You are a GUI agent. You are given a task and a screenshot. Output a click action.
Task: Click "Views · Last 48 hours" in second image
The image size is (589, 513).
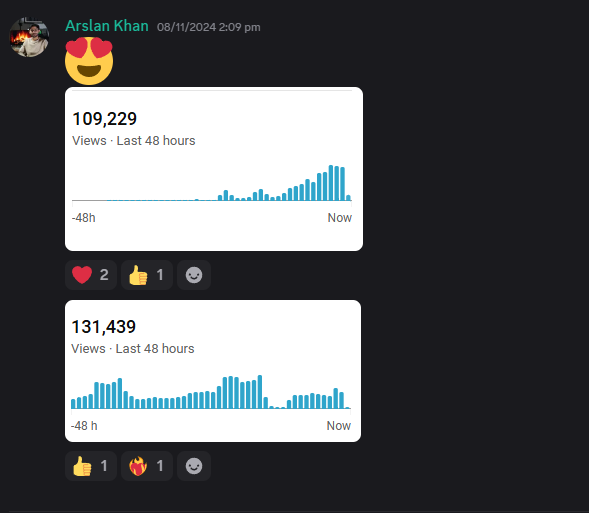133,349
